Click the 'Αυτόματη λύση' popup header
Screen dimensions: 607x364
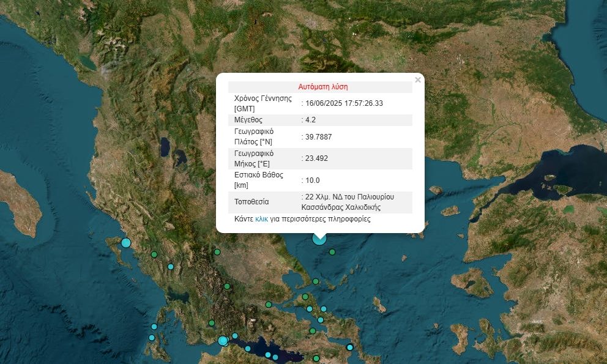coord(322,87)
